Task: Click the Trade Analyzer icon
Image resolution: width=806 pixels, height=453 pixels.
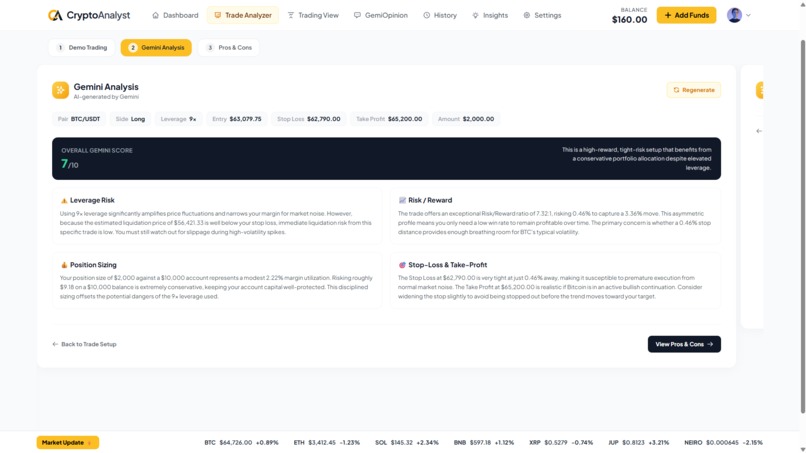Action: 217,15
